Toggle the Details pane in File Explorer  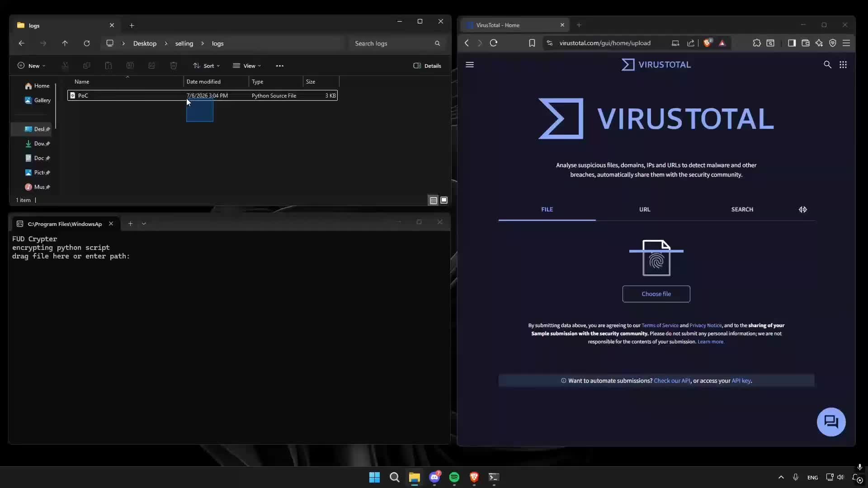pyautogui.click(x=427, y=66)
